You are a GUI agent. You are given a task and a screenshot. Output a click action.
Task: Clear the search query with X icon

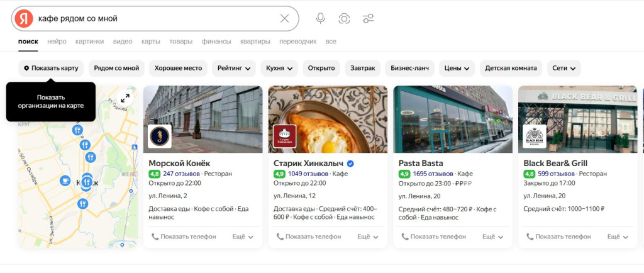point(285,18)
